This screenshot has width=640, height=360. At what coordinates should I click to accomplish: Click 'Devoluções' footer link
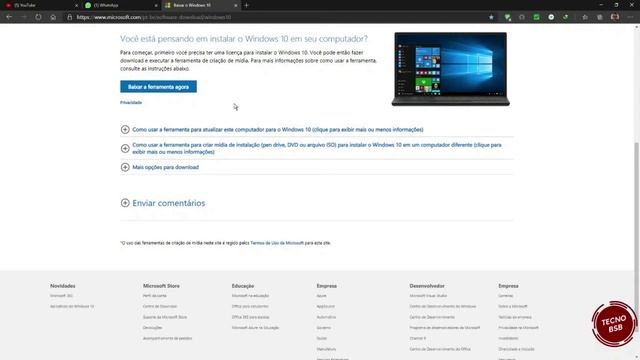pos(152,327)
